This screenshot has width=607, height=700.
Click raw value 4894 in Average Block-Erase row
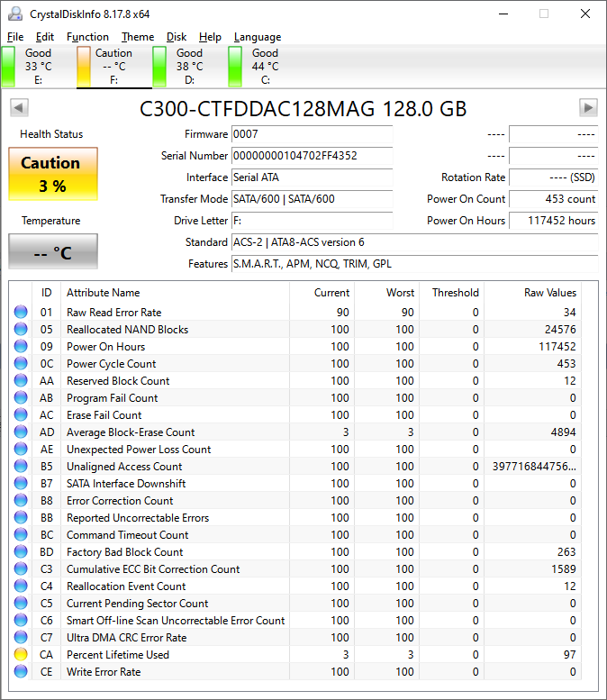click(563, 432)
